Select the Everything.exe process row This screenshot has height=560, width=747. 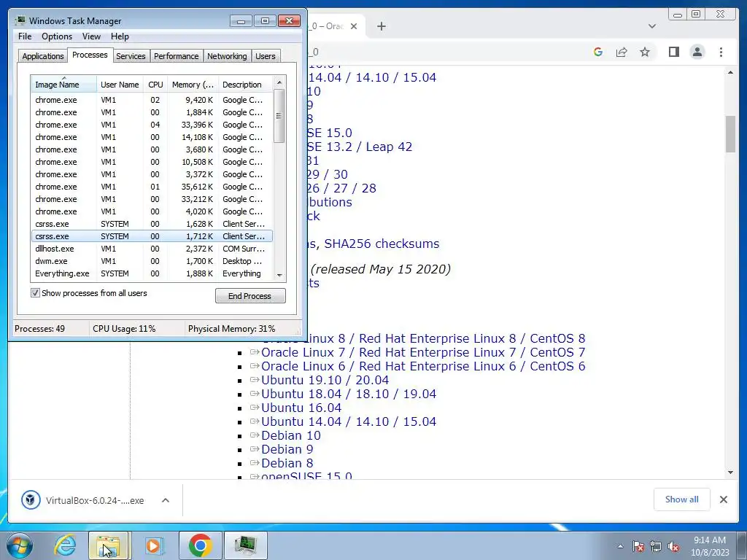[x=152, y=273]
